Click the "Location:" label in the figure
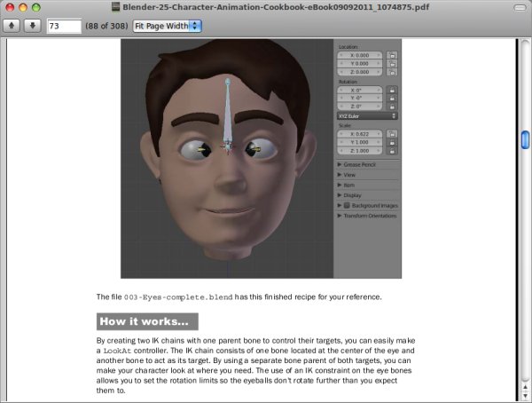Screen dimensions: 532x403 [x=348, y=47]
